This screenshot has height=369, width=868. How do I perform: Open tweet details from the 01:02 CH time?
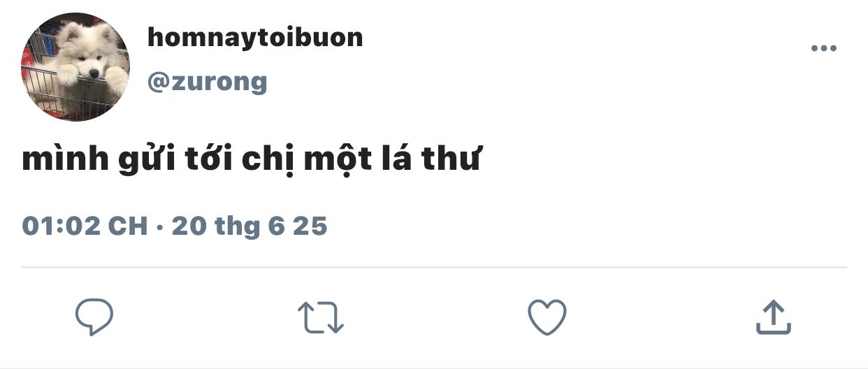[x=85, y=226]
